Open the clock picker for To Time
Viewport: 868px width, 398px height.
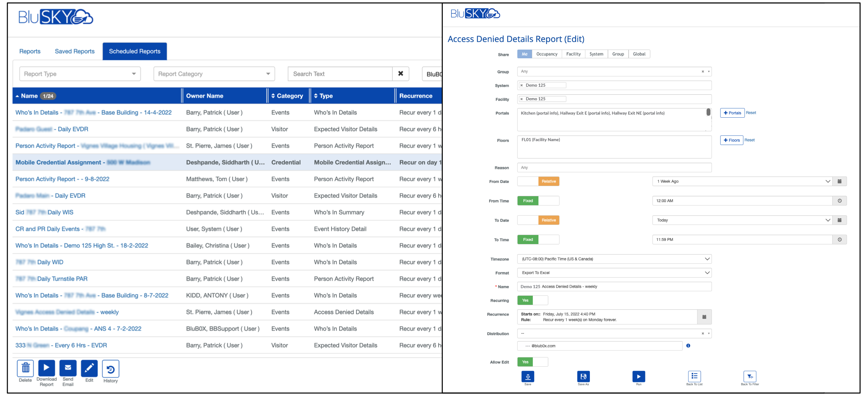click(840, 239)
